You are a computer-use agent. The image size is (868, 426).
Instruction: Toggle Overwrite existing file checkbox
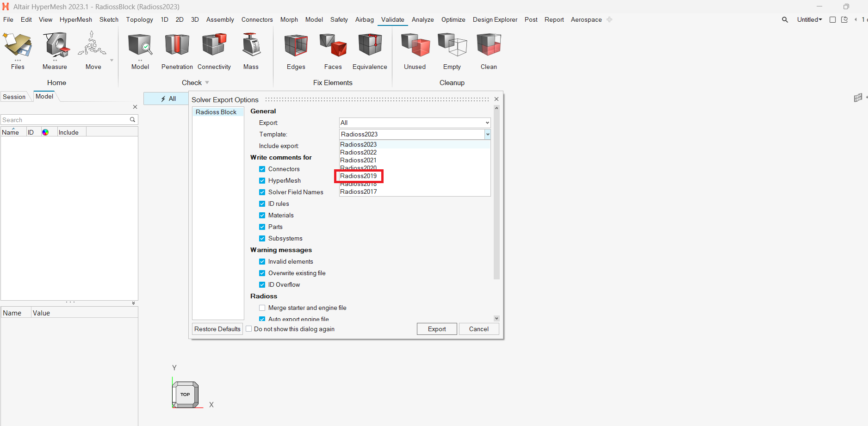pyautogui.click(x=262, y=273)
